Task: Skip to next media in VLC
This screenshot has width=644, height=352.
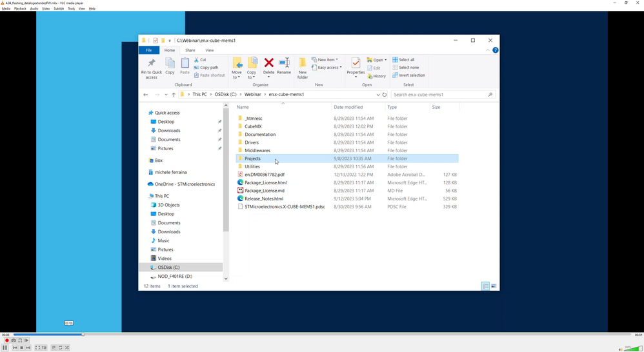Action: coord(28,348)
